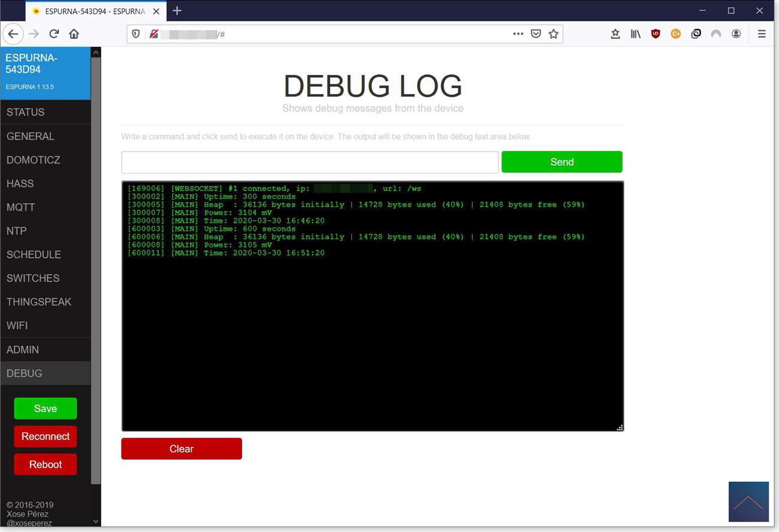Open page actions three-dot menu

pos(518,34)
